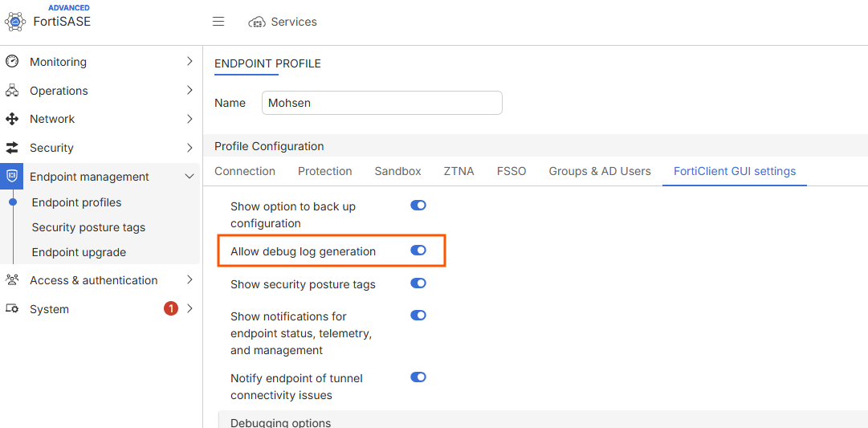Switch to the Protection tab

[x=325, y=172]
